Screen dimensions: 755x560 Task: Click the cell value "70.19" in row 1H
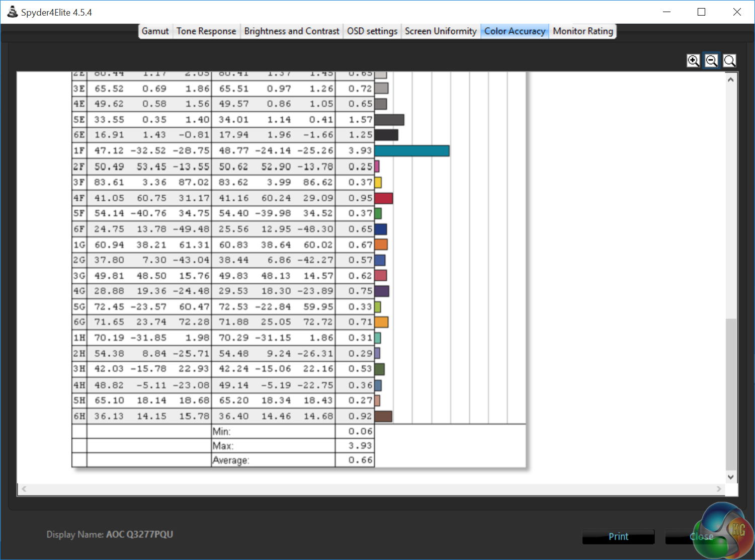(x=109, y=338)
